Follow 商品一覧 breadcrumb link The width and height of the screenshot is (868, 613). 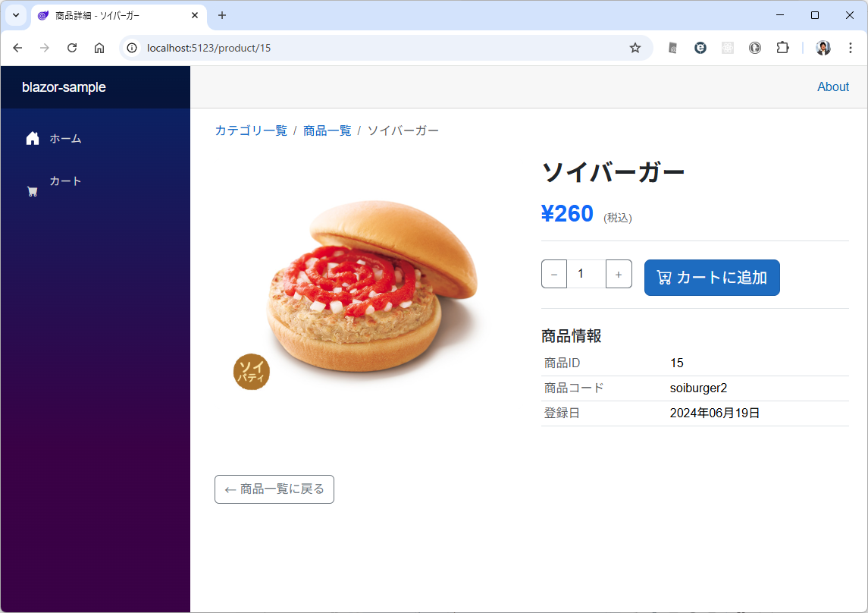[327, 130]
